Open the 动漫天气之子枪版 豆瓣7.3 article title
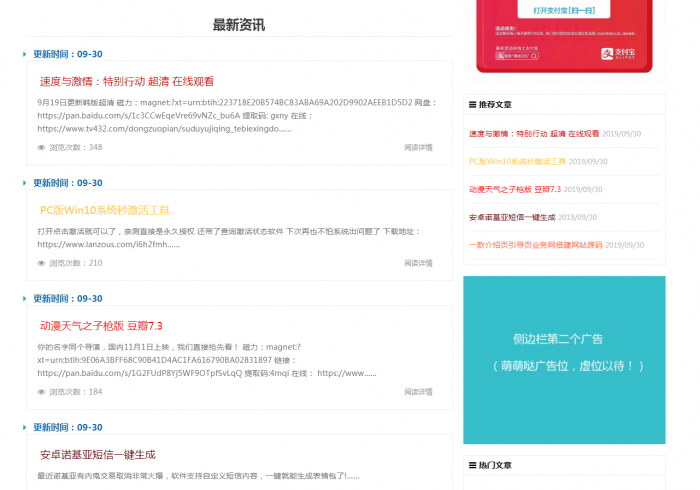The width and height of the screenshot is (700, 490). pyautogui.click(x=101, y=326)
